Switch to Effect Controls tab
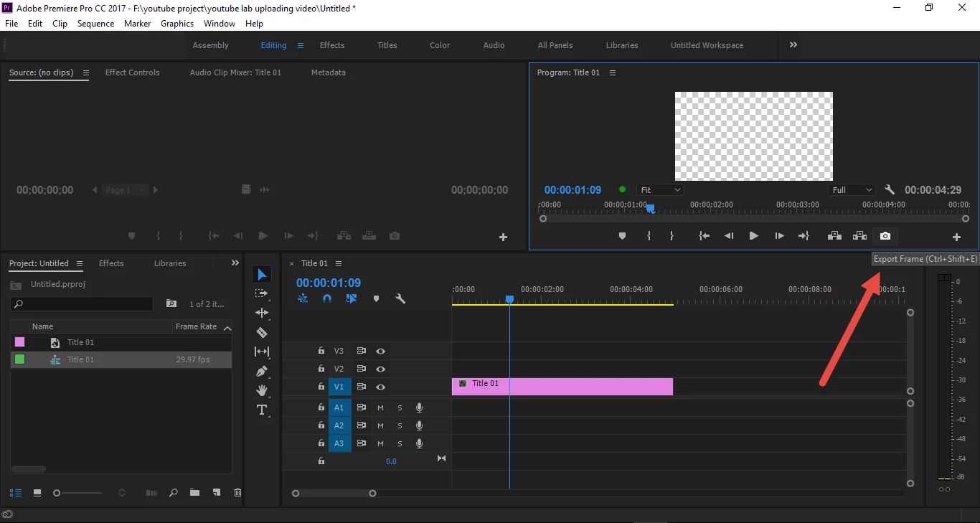The image size is (980, 523). (x=133, y=72)
